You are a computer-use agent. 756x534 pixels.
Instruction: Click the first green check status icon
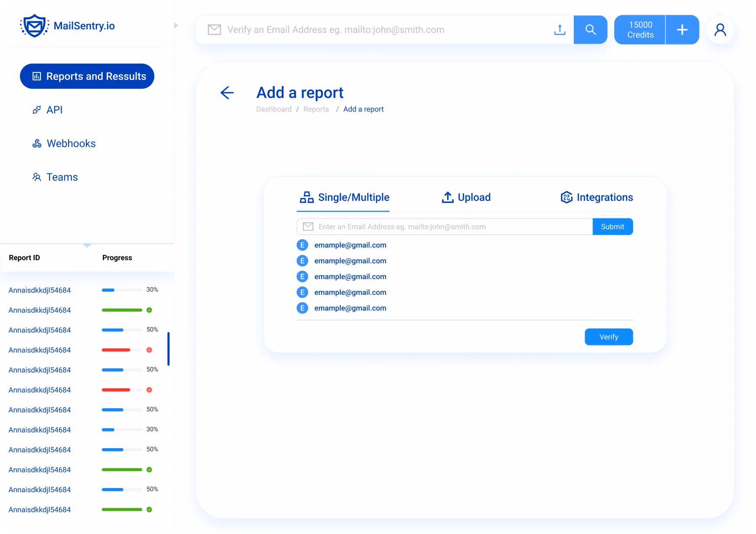click(149, 310)
